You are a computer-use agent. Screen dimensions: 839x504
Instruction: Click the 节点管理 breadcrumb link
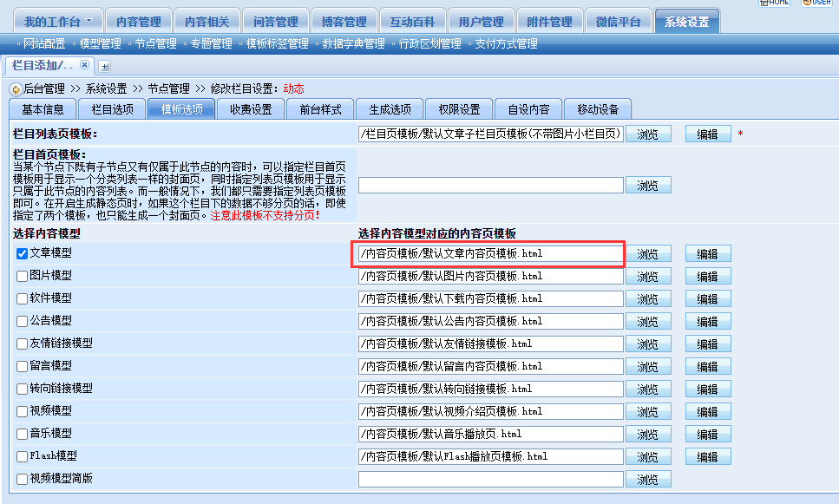click(x=168, y=88)
